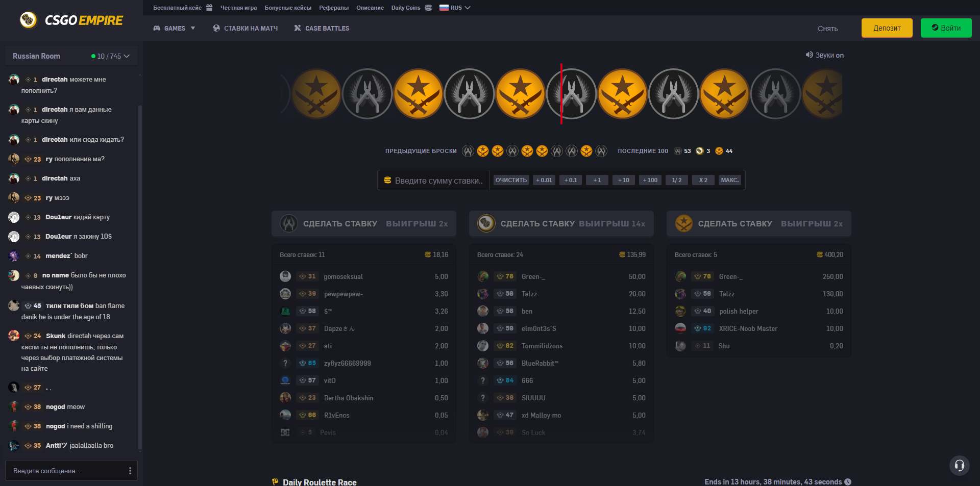This screenshot has height=486, width=980.
Task: Open support chat via headset icon
Action: pyautogui.click(x=959, y=465)
